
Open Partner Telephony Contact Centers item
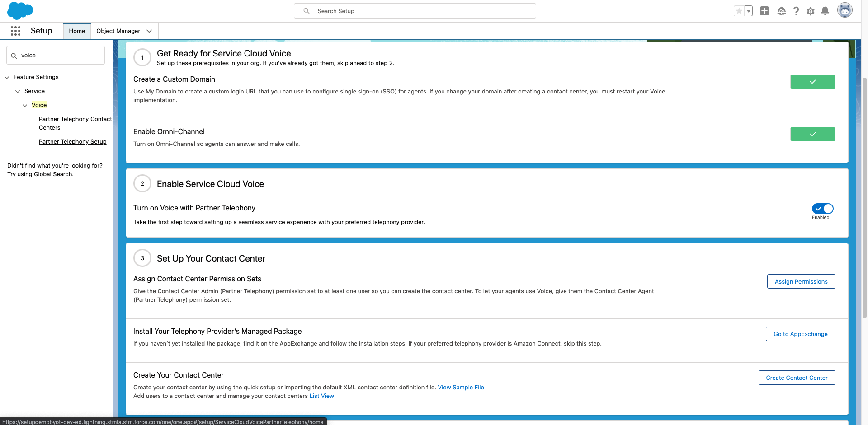(x=75, y=123)
